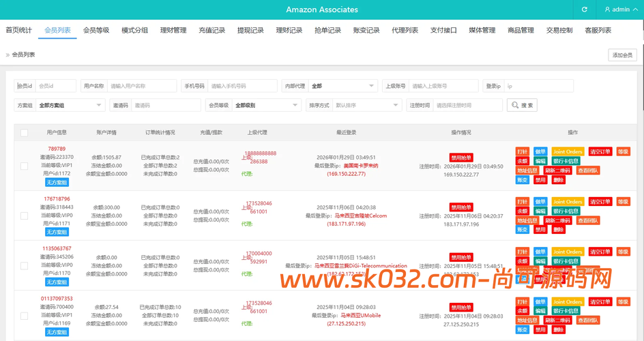Image resolution: width=644 pixels, height=341 pixels.
Task: Toggle the select-all checkbox in table header
Action: click(x=25, y=132)
